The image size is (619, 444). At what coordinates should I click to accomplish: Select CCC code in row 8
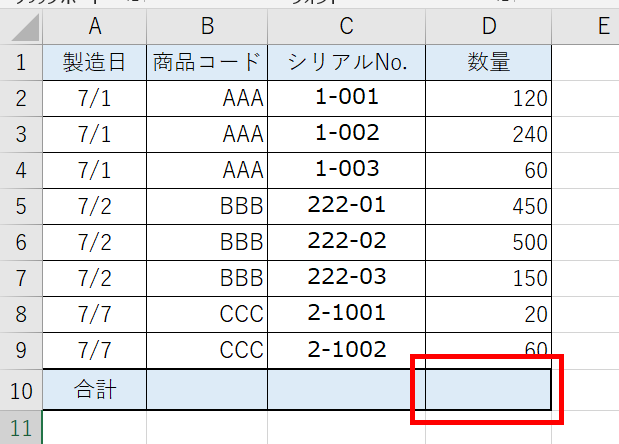pyautogui.click(x=207, y=315)
